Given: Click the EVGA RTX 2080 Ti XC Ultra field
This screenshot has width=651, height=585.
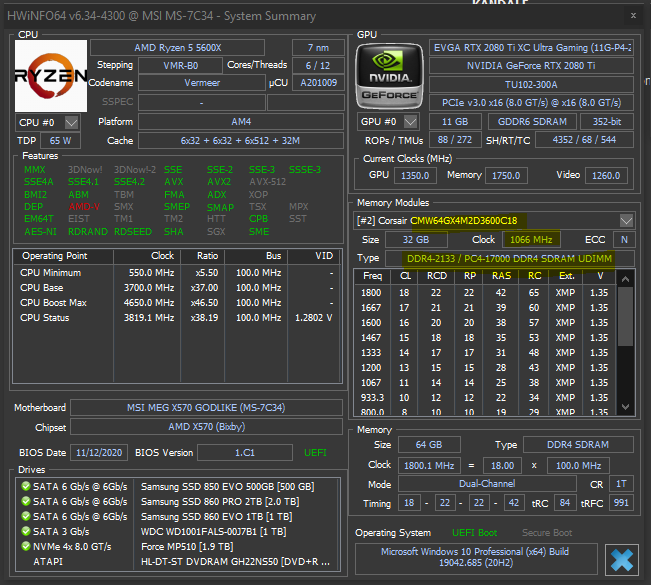Looking at the screenshot, I should tap(531, 48).
